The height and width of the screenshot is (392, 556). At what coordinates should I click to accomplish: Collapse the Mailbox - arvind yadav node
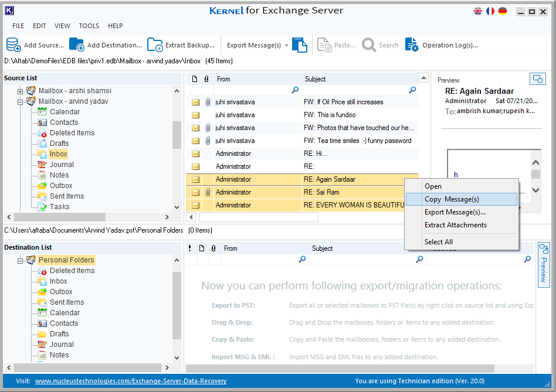pyautogui.click(x=20, y=102)
